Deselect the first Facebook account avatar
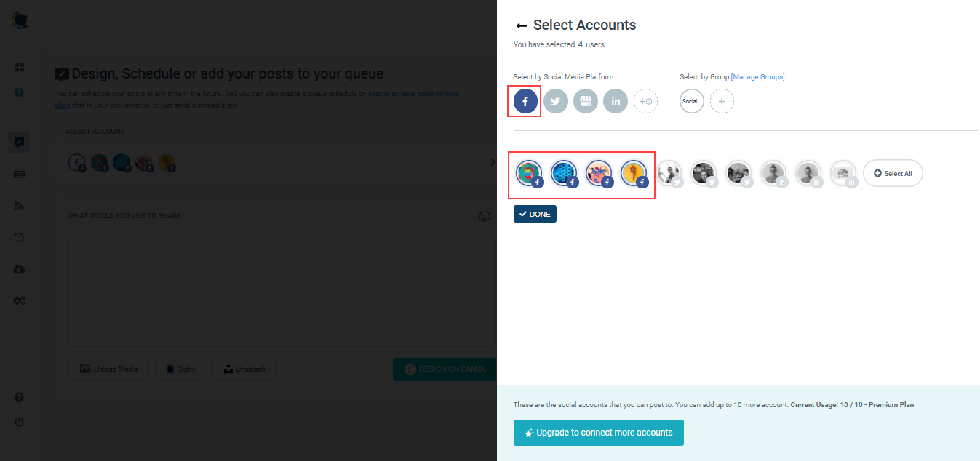 pos(529,173)
